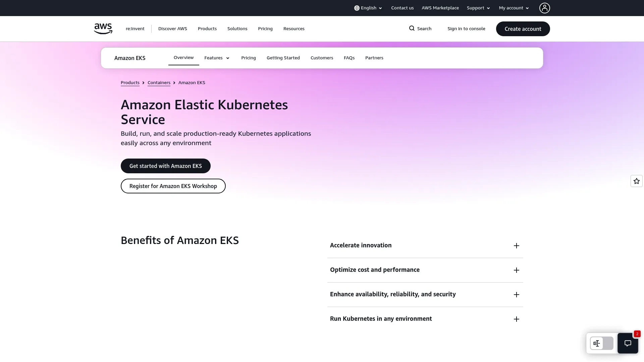644x362 pixels.
Task: Click the Amazon EKS product title
Action: point(129,58)
